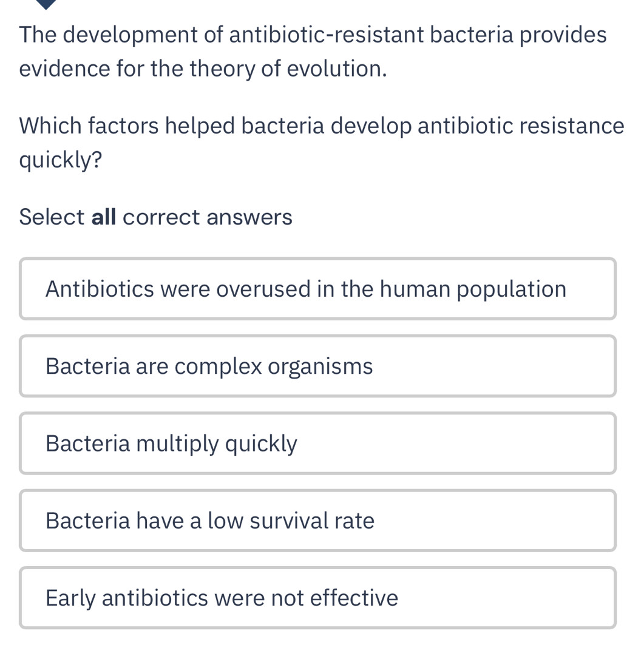This screenshot has height=645, width=644.
Task: Click the opening word 'The' of the intro
Action: click(x=41, y=35)
